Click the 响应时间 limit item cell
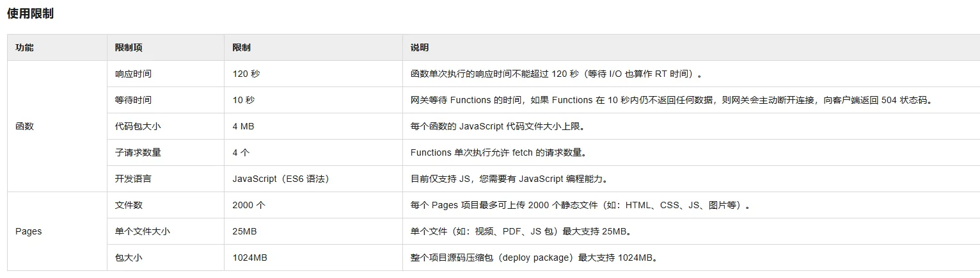The height and width of the screenshot is (278, 980). coord(133,74)
